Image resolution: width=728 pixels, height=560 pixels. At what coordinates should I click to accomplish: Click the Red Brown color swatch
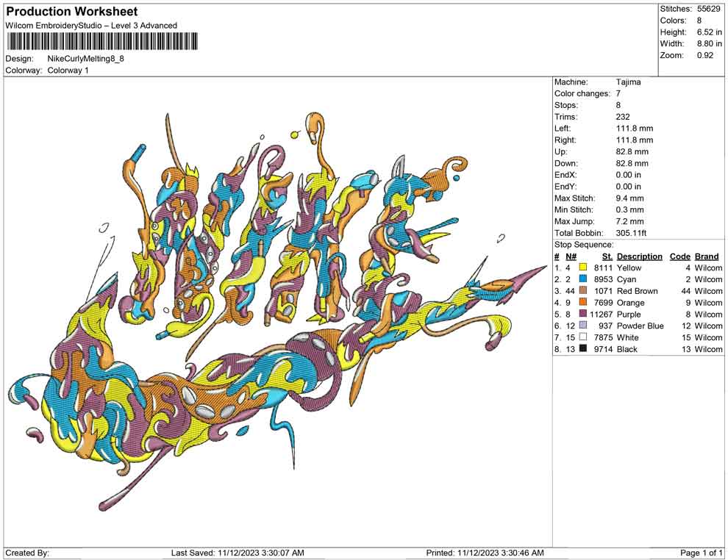click(583, 291)
